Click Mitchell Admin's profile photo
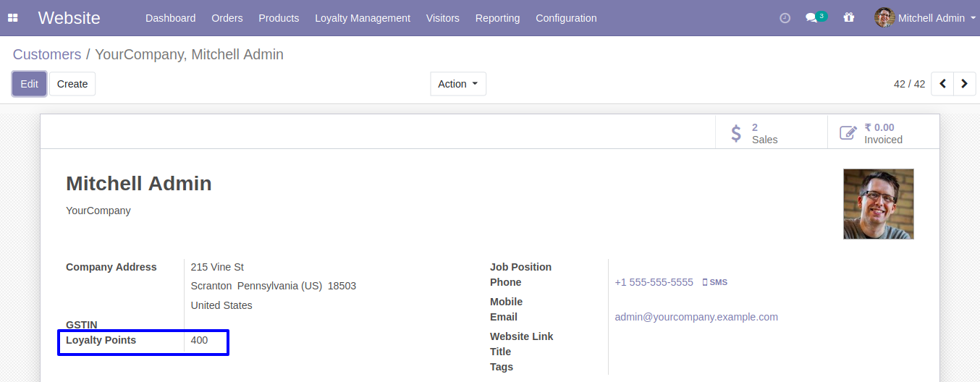The width and height of the screenshot is (980, 382). tap(878, 204)
